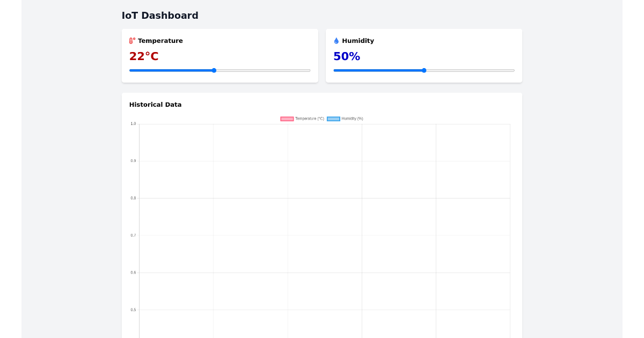Click the 1.0 y-axis label on the chart
This screenshot has height=338, width=644.
pyautogui.click(x=133, y=123)
